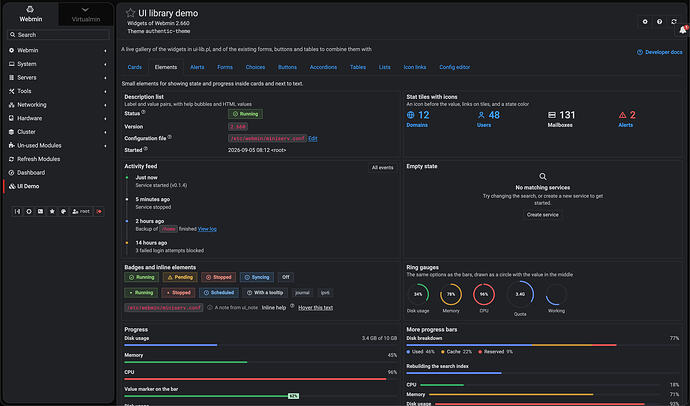This screenshot has height=406, width=690.
Task: Switch to Virtualmin sidebar tab
Action: [x=86, y=15]
